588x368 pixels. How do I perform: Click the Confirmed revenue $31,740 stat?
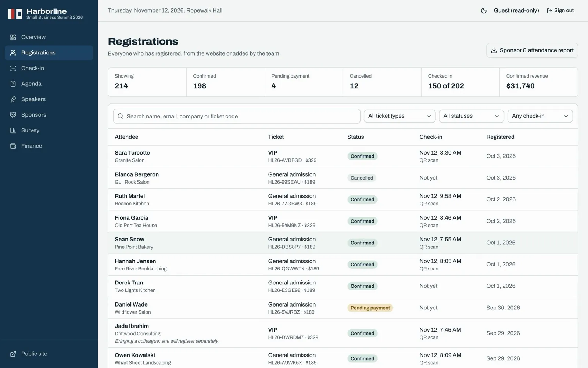tap(538, 82)
